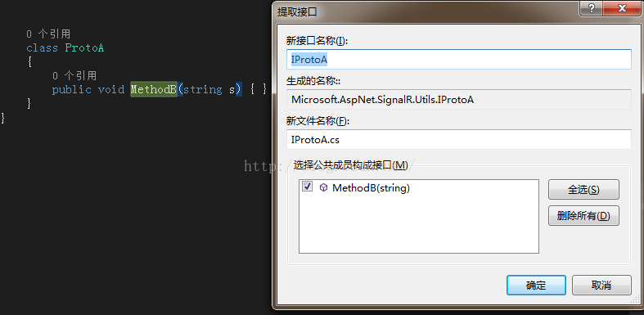Click the 新文件名称(F) label
644x315 pixels.
[317, 121]
